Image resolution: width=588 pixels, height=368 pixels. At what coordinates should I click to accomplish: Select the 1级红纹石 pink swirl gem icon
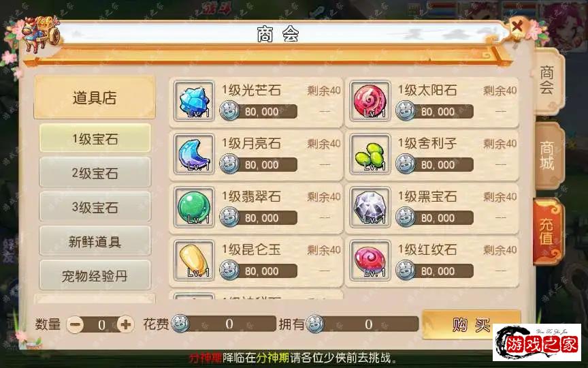tap(370, 260)
